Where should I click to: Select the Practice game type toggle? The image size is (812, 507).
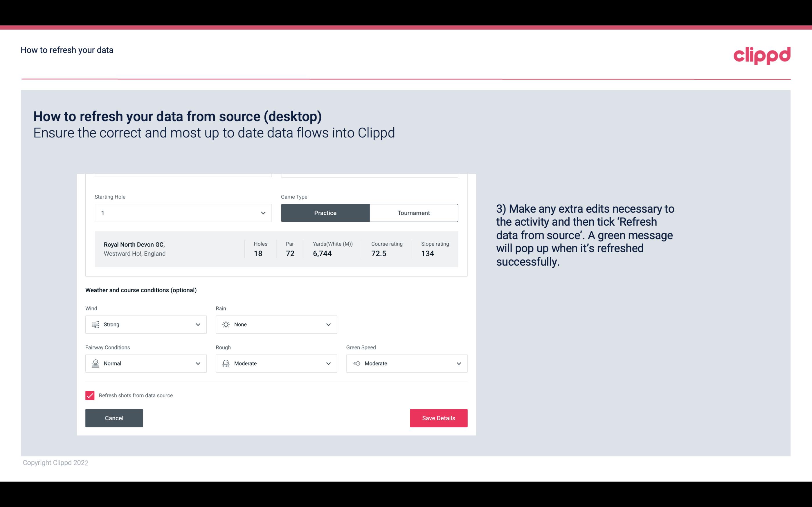[x=325, y=213]
